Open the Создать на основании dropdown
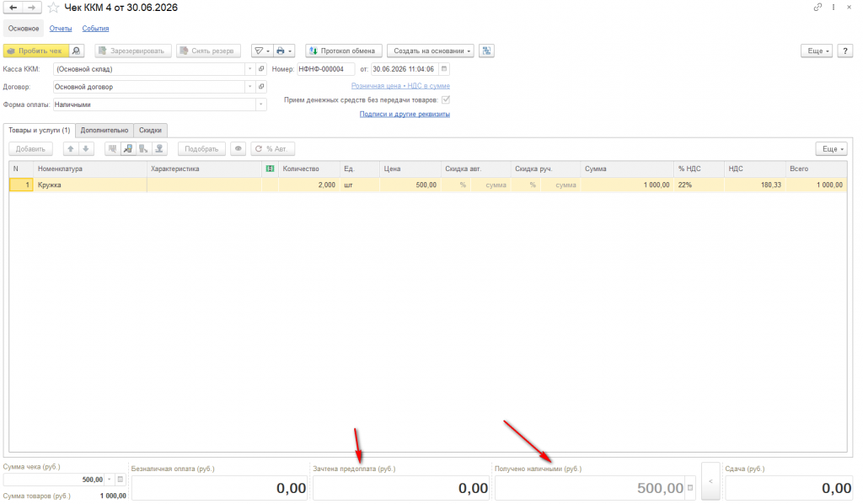This screenshot has height=504, width=863. click(431, 51)
